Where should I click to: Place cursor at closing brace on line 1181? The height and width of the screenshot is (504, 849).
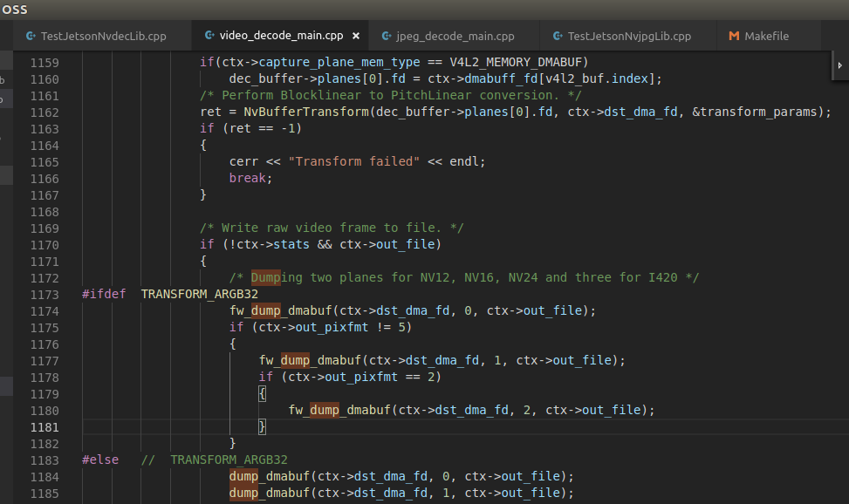click(x=262, y=426)
